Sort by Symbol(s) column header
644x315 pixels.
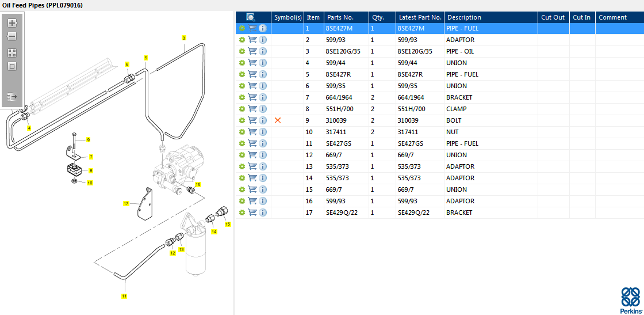288,17
